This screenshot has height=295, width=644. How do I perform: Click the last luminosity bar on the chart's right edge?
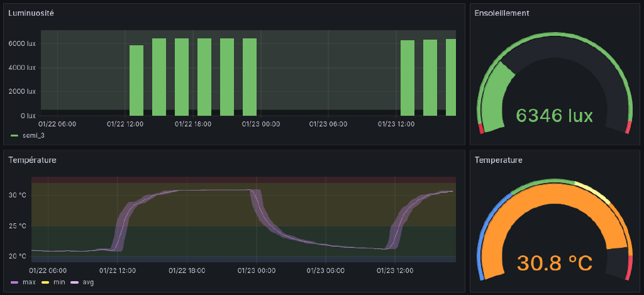451,77
